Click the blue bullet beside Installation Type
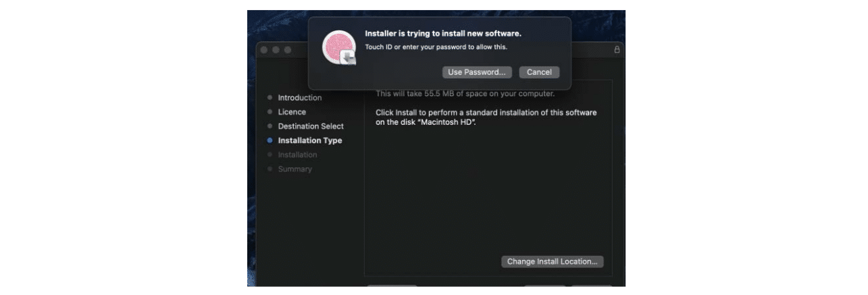 [270, 140]
